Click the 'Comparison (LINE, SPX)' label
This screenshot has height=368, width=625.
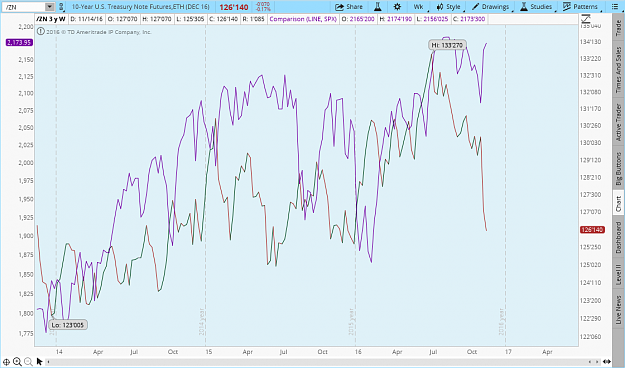[303, 19]
